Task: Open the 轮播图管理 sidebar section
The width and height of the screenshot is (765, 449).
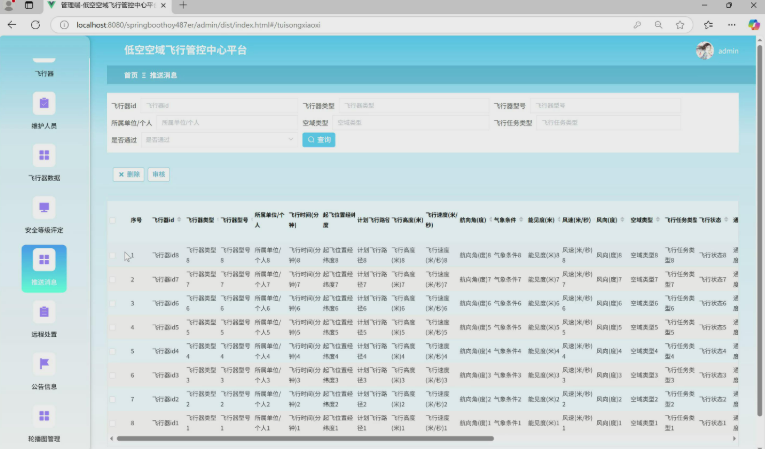Action: (x=44, y=423)
